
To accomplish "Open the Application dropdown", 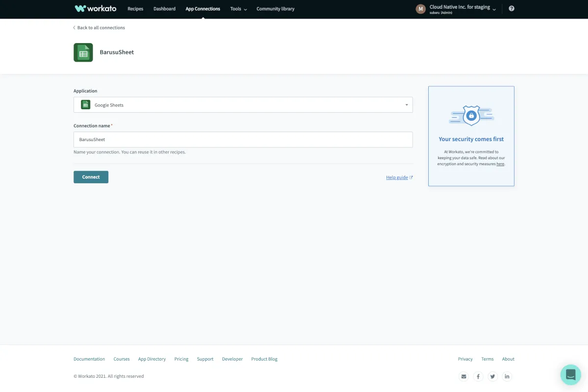I will [243, 105].
